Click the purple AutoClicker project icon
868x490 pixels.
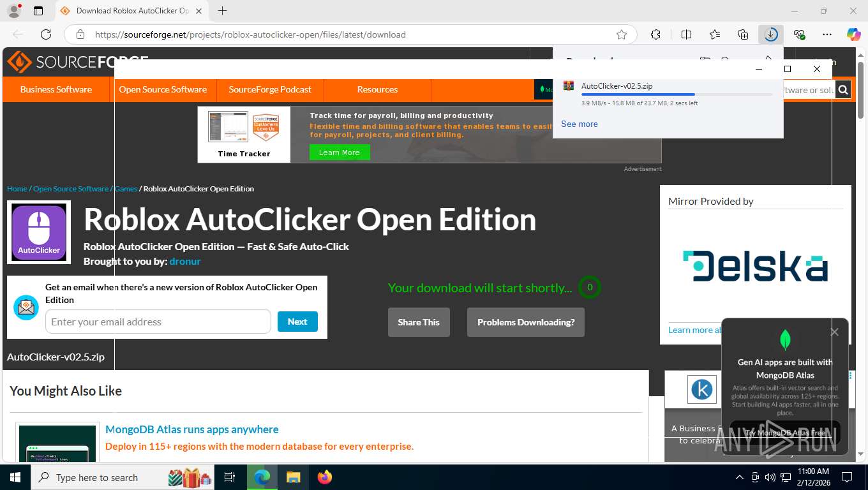pyautogui.click(x=39, y=232)
